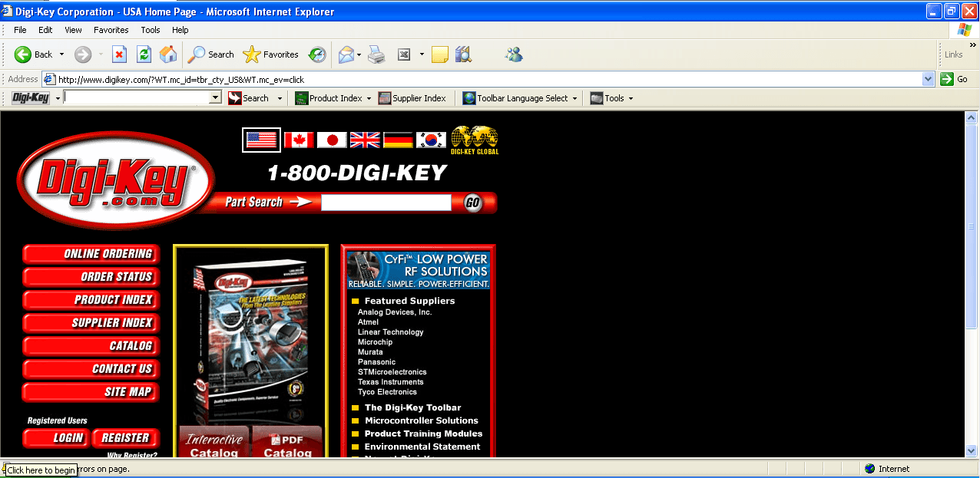Open Supplier Index toolbar button
The height and width of the screenshot is (478, 980).
[x=412, y=98]
